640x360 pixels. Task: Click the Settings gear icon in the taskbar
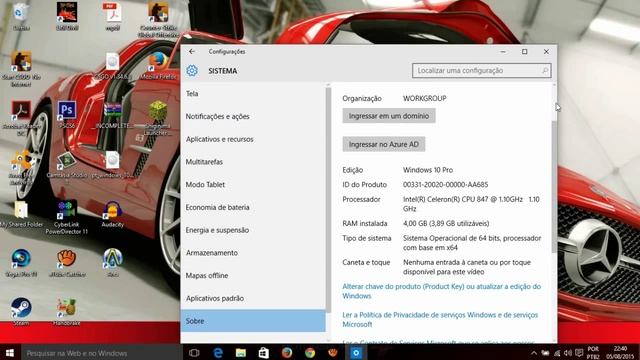coord(356,353)
